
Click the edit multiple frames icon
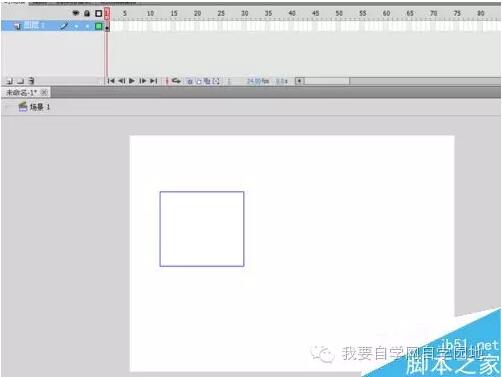point(207,81)
